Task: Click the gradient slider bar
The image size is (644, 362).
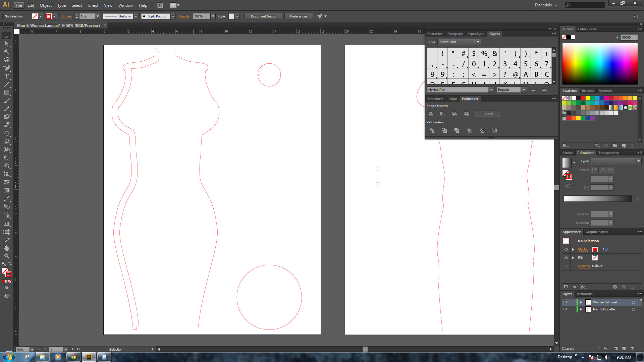Action: [598, 199]
